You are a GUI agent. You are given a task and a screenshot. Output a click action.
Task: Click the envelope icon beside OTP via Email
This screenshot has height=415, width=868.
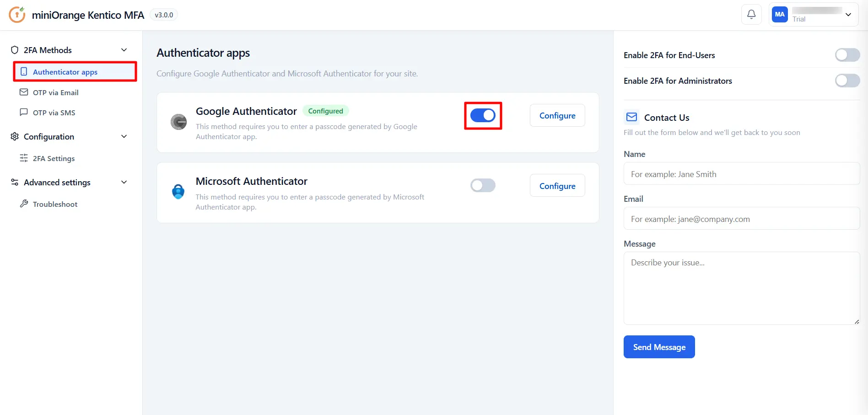click(24, 92)
